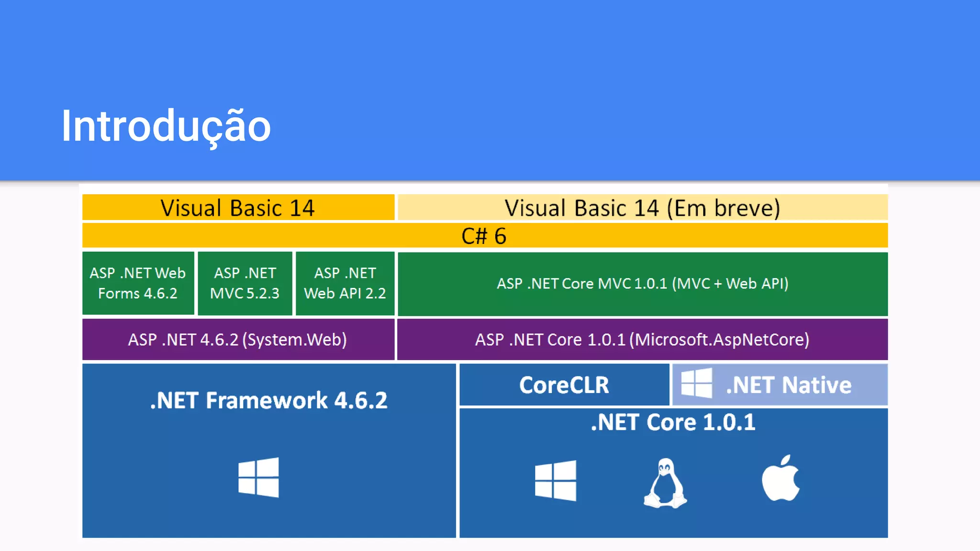Click the .NET Core 1.0.1 heading

673,423
